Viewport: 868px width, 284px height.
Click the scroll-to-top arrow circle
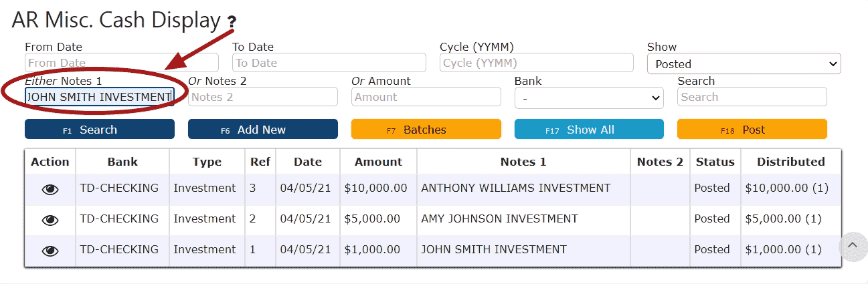[852, 245]
